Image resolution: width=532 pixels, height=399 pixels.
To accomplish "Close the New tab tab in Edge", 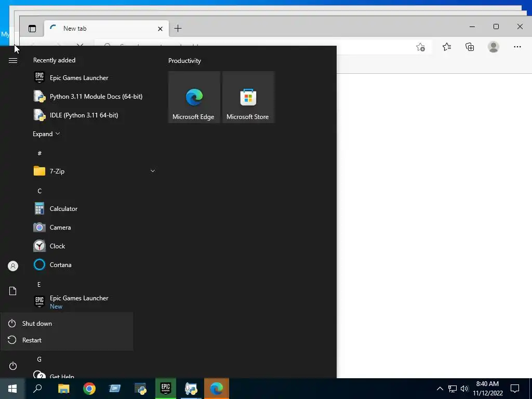I will 160,29.
